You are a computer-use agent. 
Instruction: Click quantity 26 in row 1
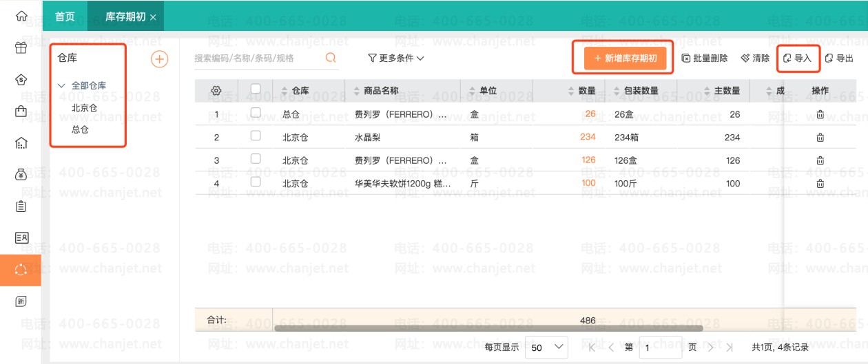coord(590,114)
